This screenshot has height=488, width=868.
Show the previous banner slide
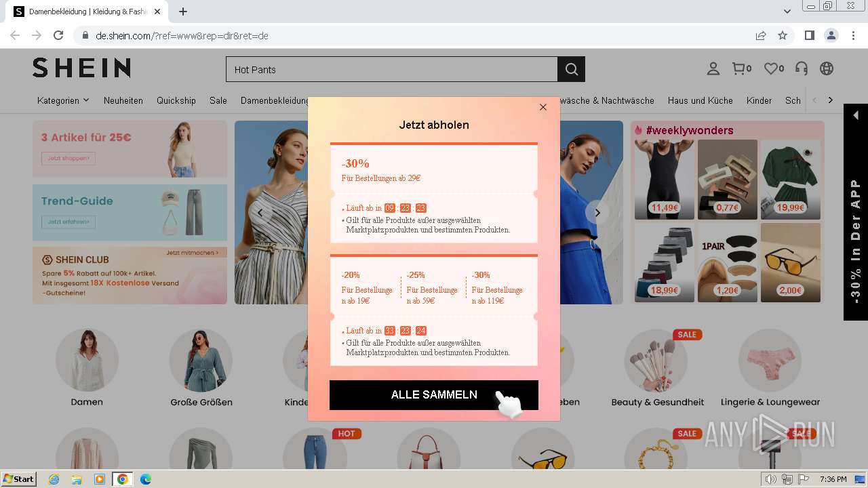(260, 213)
